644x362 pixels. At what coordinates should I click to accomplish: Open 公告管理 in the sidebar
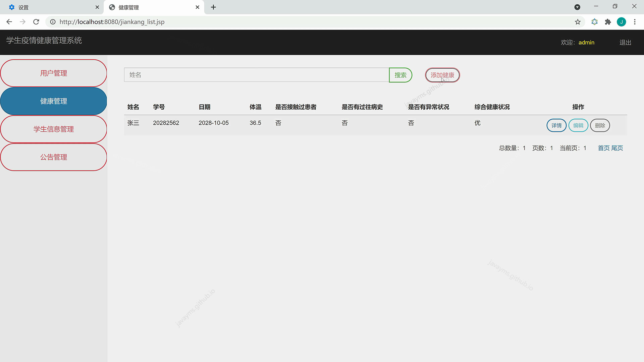tap(54, 157)
